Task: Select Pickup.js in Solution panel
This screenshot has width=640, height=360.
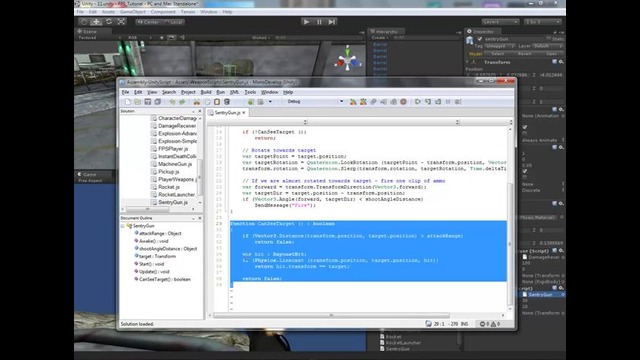Action: (x=169, y=172)
